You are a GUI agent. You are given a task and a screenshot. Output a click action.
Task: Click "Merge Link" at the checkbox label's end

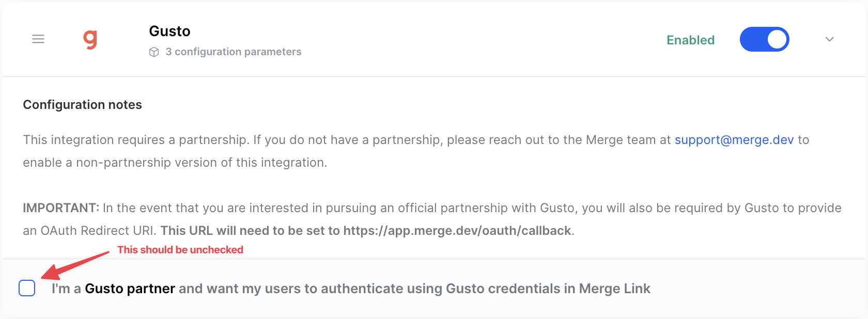pos(614,289)
